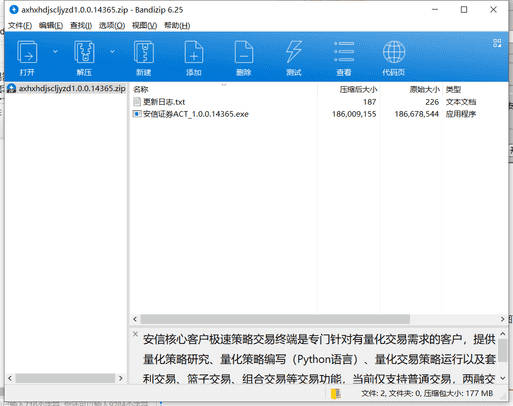Click the grid layout icon in toolbar corner

click(497, 43)
